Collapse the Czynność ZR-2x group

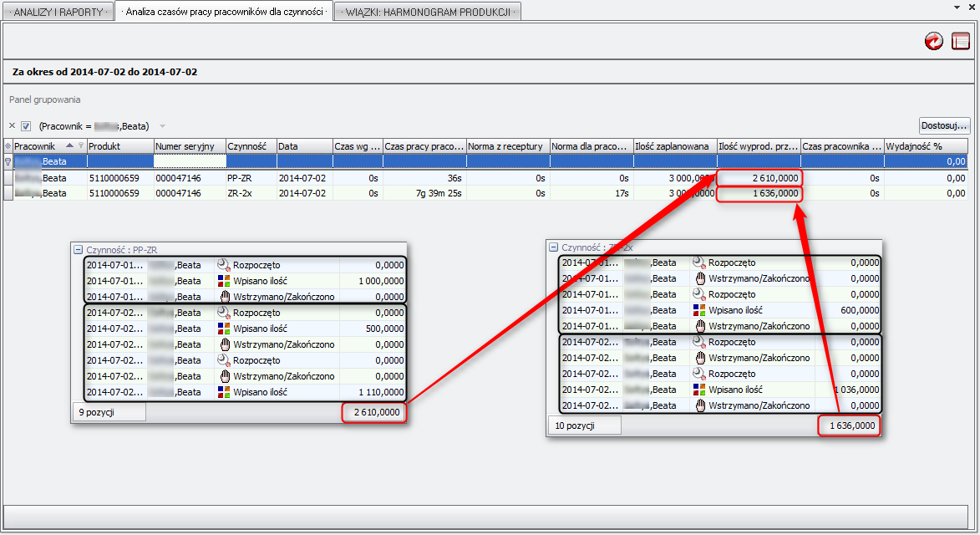(553, 247)
